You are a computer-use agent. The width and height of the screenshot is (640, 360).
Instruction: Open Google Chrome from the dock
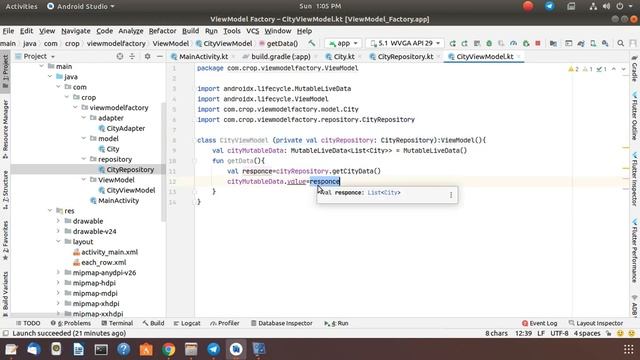(x=168, y=349)
